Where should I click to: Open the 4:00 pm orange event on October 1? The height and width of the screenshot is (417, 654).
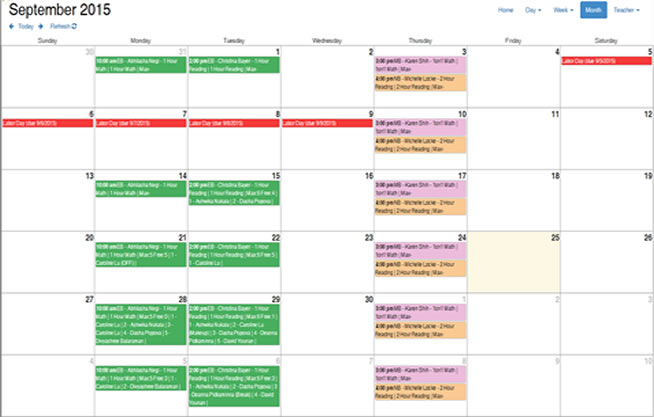pyautogui.click(x=420, y=330)
